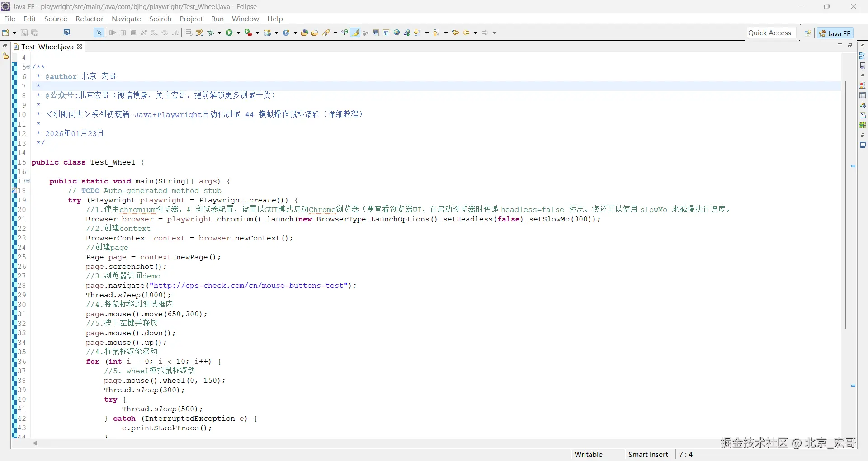Expand the External Tools dropdown arrow
Viewport: 868px width, 461px height.
tap(258, 33)
